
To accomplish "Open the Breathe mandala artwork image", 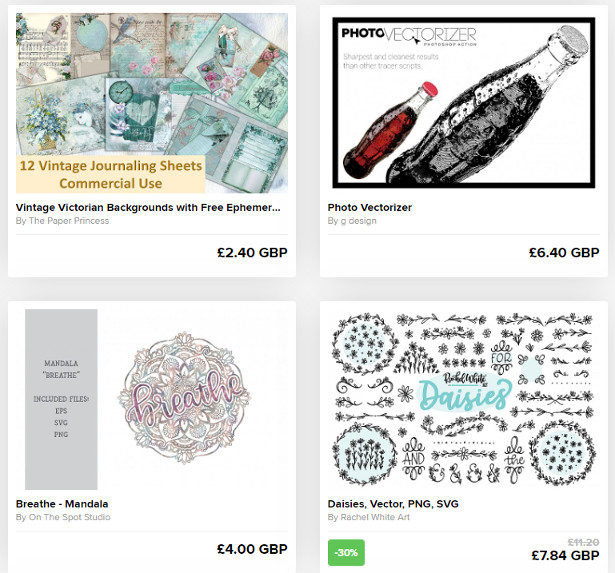I will 152,399.
